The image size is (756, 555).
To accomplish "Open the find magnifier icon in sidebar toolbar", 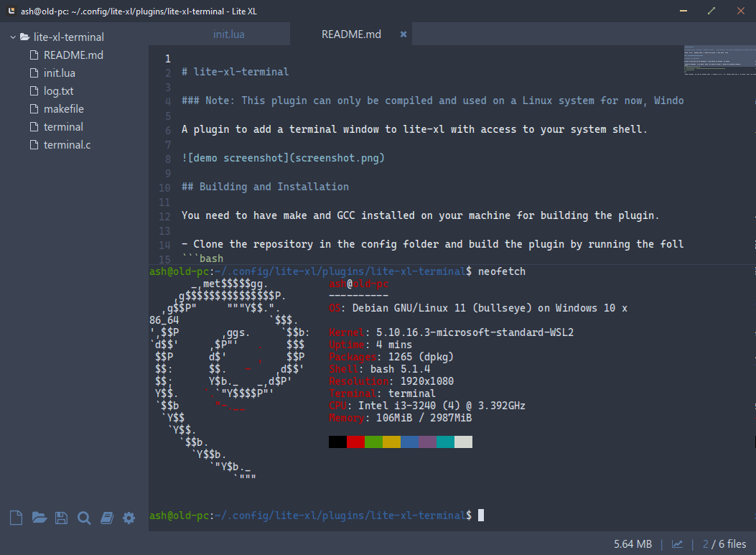I will point(84,518).
